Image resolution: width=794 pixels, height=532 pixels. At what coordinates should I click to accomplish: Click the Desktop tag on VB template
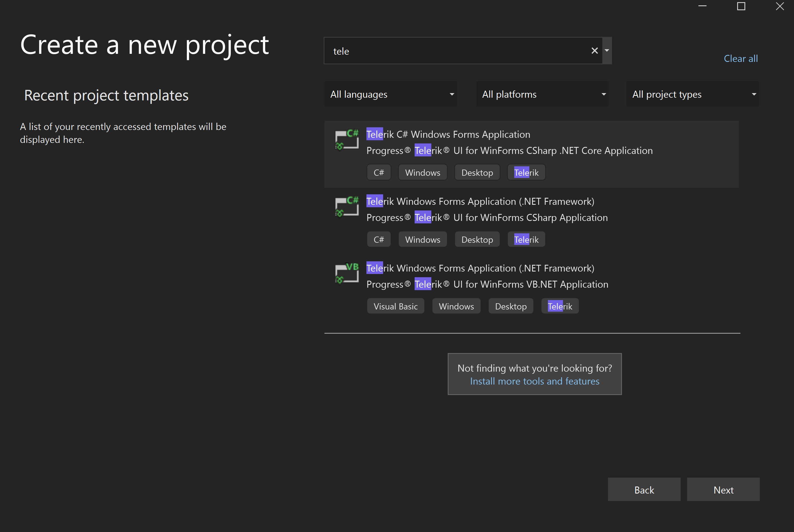pyautogui.click(x=510, y=306)
